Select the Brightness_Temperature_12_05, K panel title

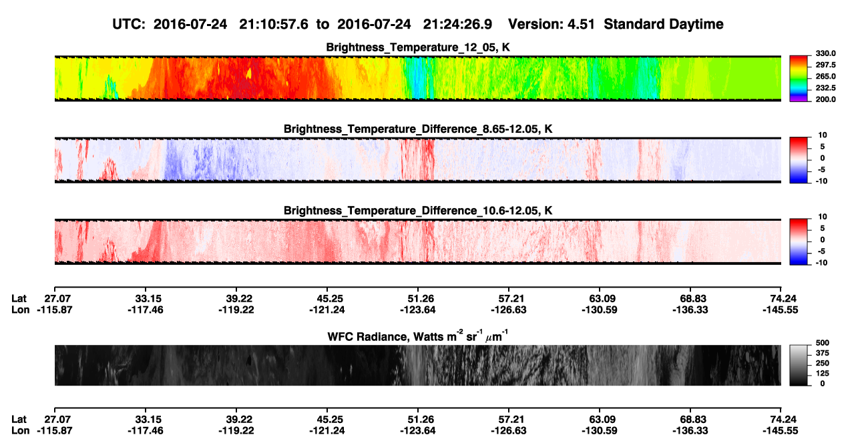tap(418, 47)
